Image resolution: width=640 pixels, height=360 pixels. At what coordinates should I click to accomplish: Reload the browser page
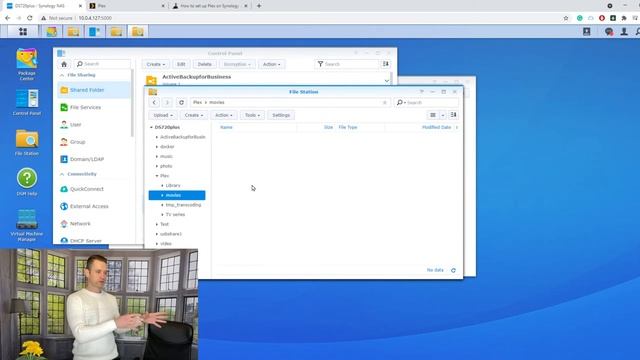(x=29, y=18)
